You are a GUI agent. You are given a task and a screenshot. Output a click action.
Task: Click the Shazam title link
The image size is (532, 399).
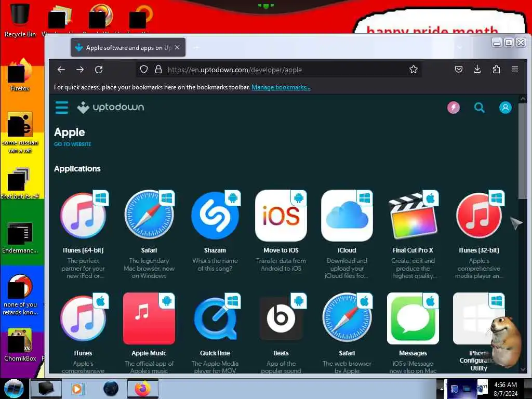pyautogui.click(x=215, y=250)
